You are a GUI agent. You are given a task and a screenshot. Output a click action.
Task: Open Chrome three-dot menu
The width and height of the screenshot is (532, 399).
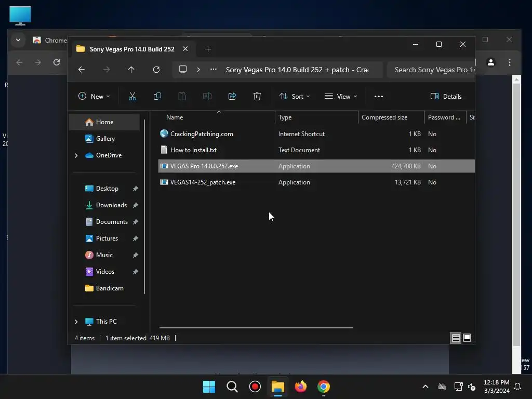click(510, 62)
